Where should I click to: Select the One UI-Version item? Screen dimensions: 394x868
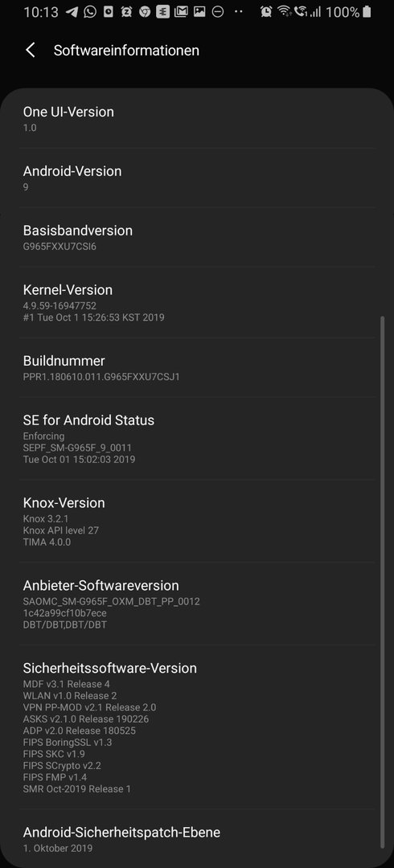[197, 118]
